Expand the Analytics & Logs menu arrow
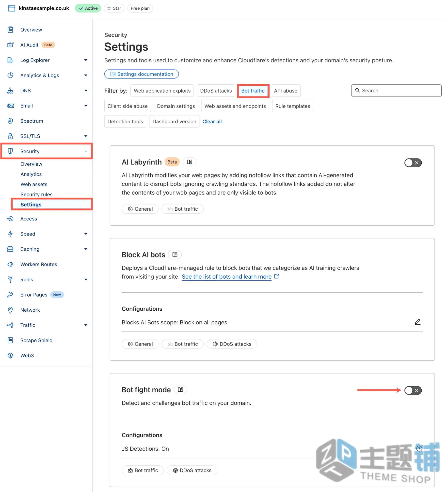This screenshot has width=448, height=492. [86, 75]
